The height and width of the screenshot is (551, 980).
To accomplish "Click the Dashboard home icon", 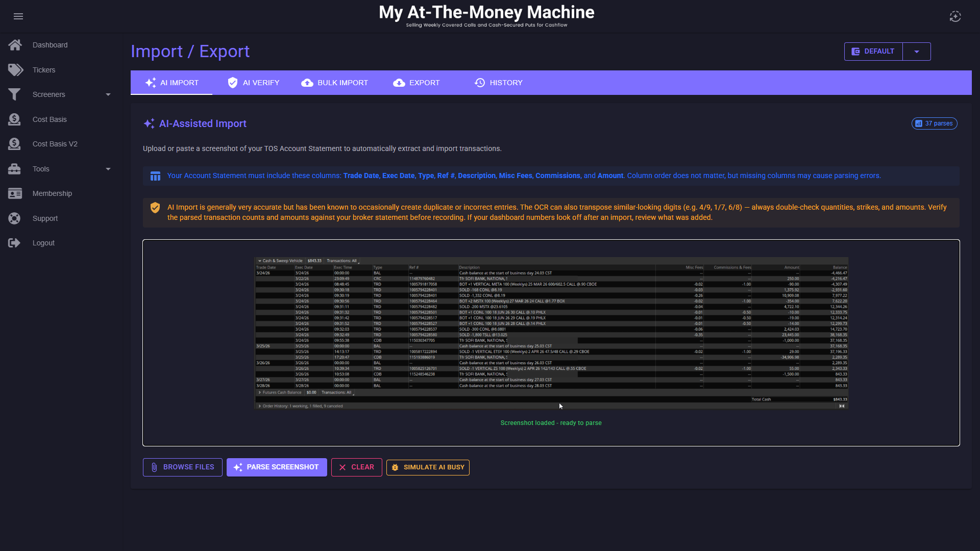I will click(x=15, y=45).
